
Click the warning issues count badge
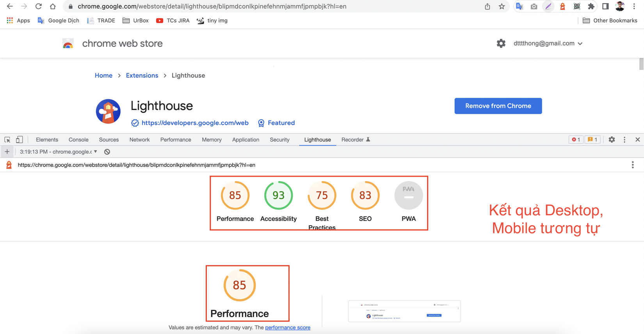[x=592, y=140]
